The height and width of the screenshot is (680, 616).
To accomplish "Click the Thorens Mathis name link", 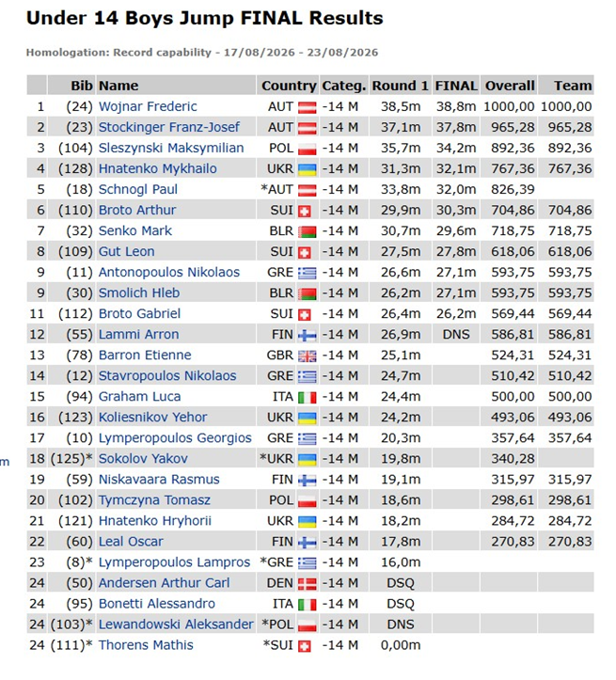I will [x=146, y=645].
